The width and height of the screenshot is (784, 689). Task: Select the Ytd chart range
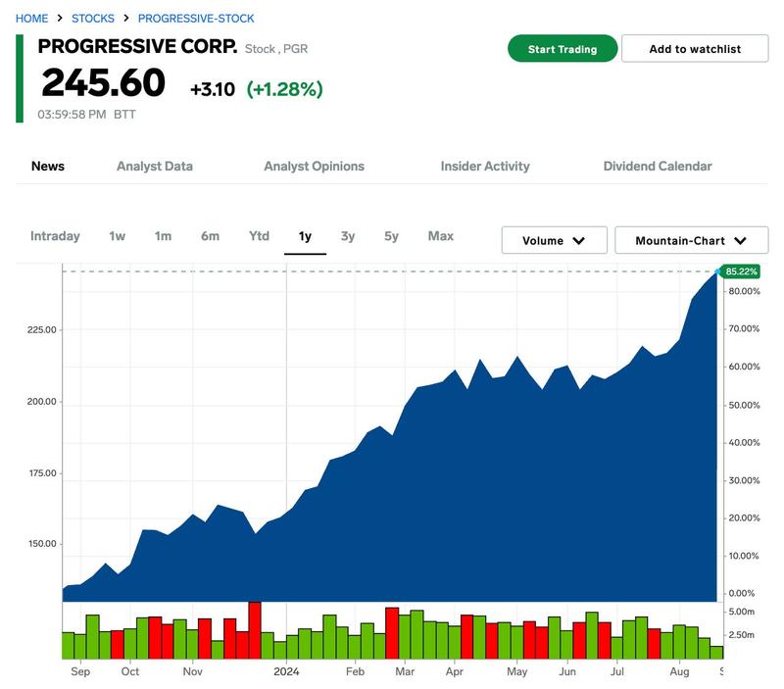(x=259, y=236)
